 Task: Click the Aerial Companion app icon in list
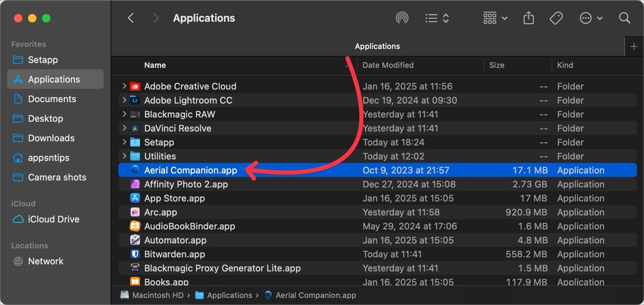pyautogui.click(x=135, y=170)
